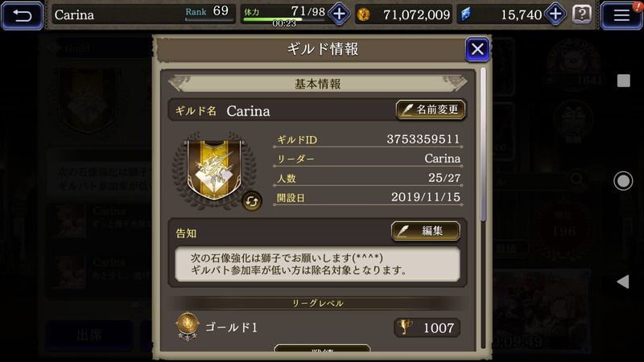Add stamina with plus icon

tap(339, 14)
